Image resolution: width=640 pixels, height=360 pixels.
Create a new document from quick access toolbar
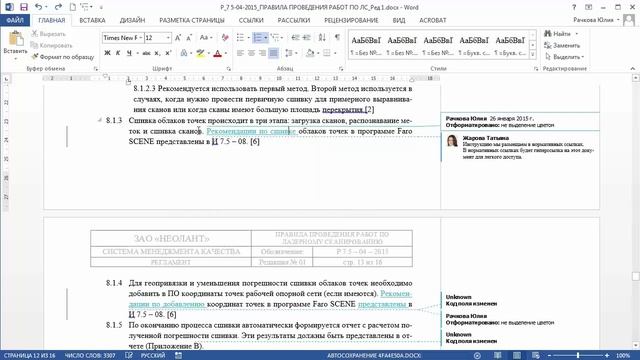(73, 7)
